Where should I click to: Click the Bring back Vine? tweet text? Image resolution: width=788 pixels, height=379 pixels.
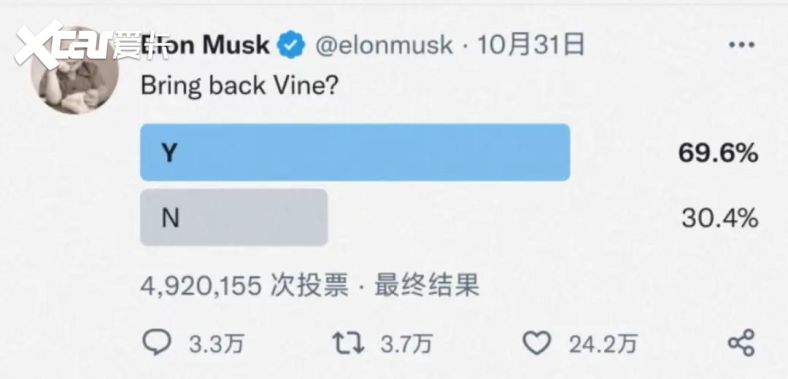point(238,85)
